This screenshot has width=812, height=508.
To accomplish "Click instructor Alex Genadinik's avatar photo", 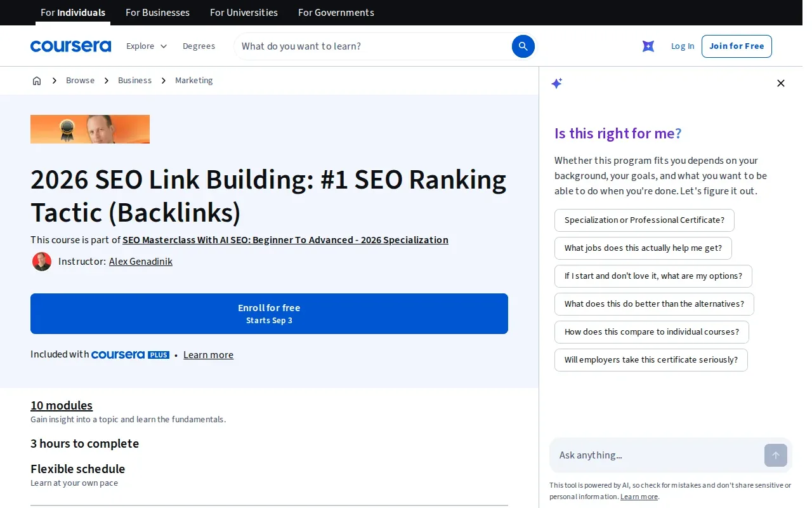I will coord(42,262).
